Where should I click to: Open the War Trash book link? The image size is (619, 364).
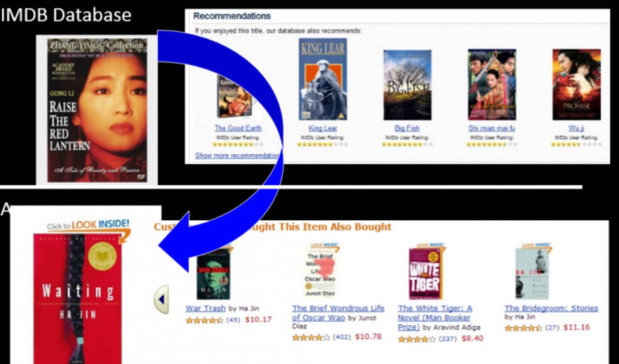click(x=206, y=308)
